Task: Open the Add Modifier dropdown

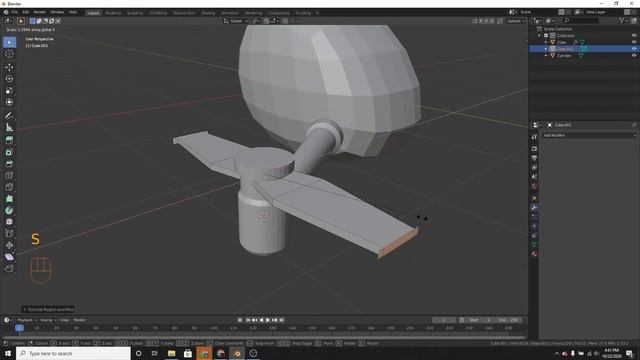Action: (589, 135)
